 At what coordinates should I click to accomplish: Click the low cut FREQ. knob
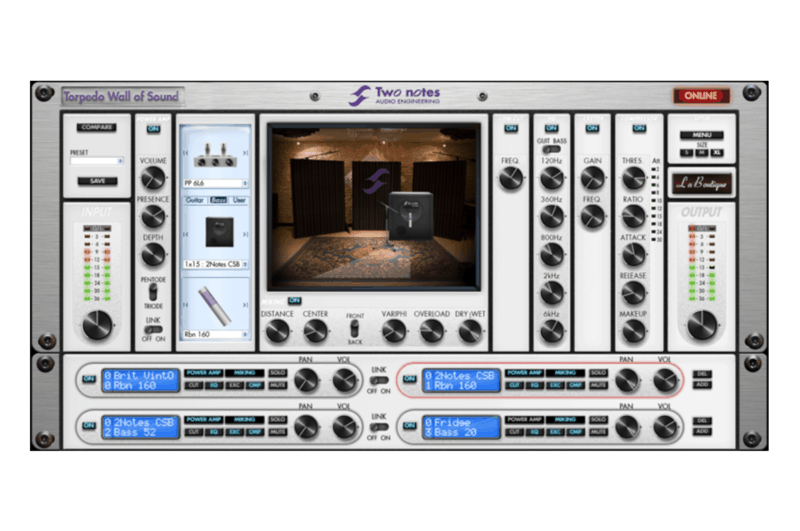click(511, 179)
